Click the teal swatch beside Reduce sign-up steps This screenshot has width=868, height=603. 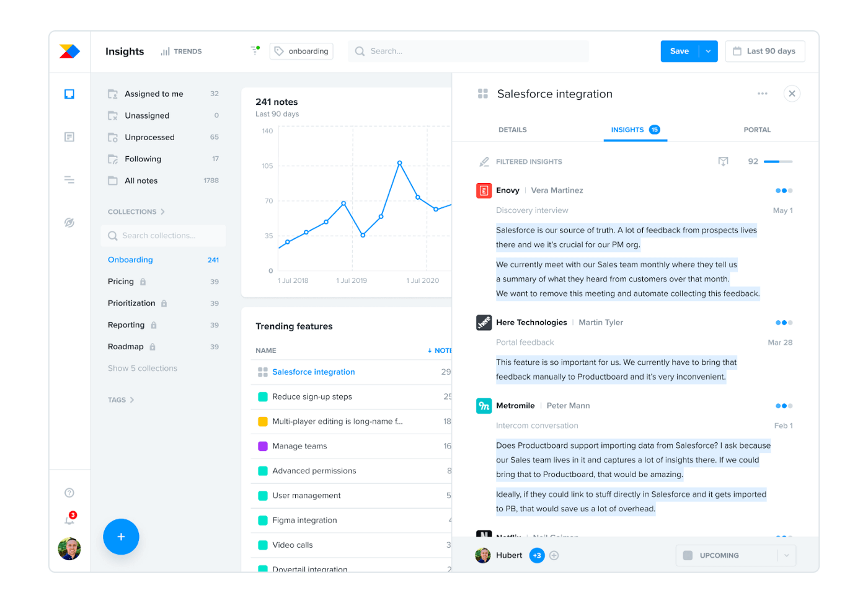(x=262, y=397)
